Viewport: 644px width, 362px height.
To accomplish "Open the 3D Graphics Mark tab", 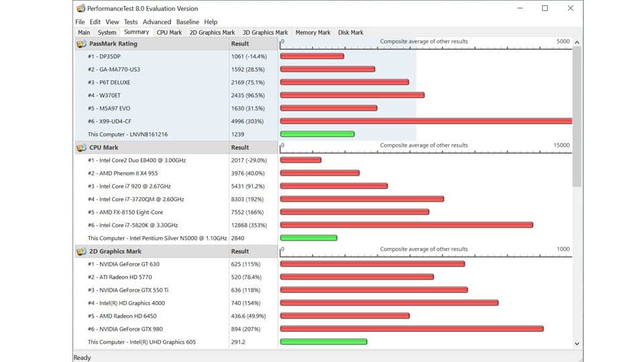I will [x=265, y=32].
